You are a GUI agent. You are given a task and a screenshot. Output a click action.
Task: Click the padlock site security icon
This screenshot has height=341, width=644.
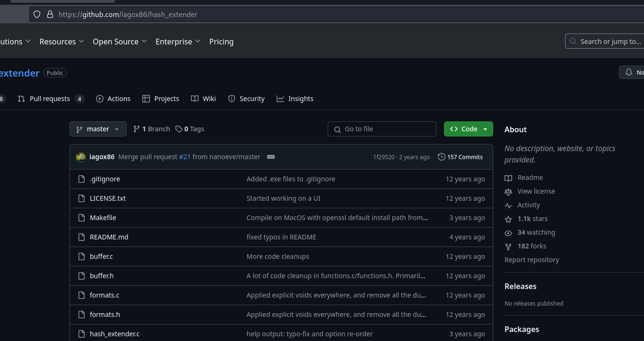[x=50, y=14]
